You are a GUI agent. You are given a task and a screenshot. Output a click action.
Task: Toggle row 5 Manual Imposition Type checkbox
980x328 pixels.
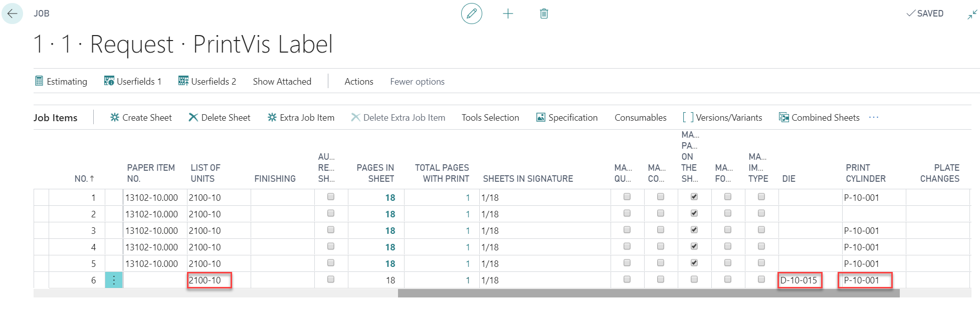tap(761, 263)
